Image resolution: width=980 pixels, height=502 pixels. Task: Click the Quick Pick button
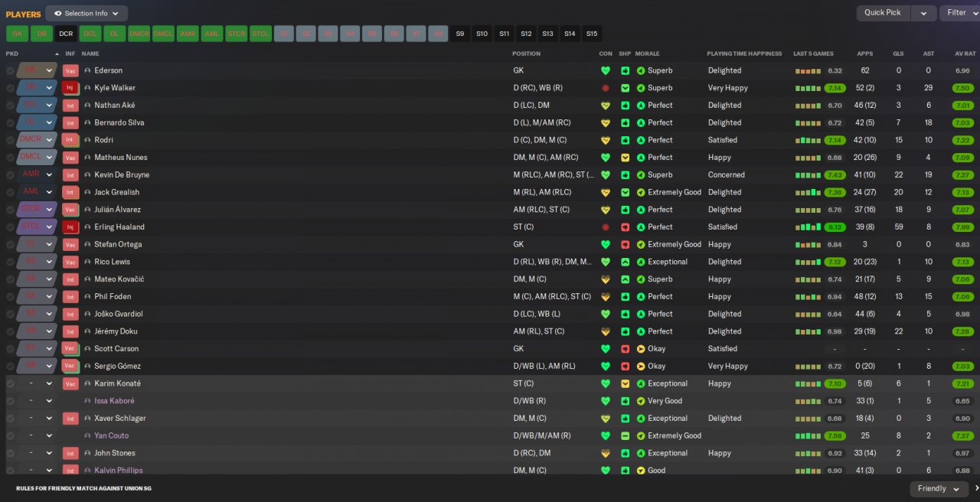(x=883, y=13)
